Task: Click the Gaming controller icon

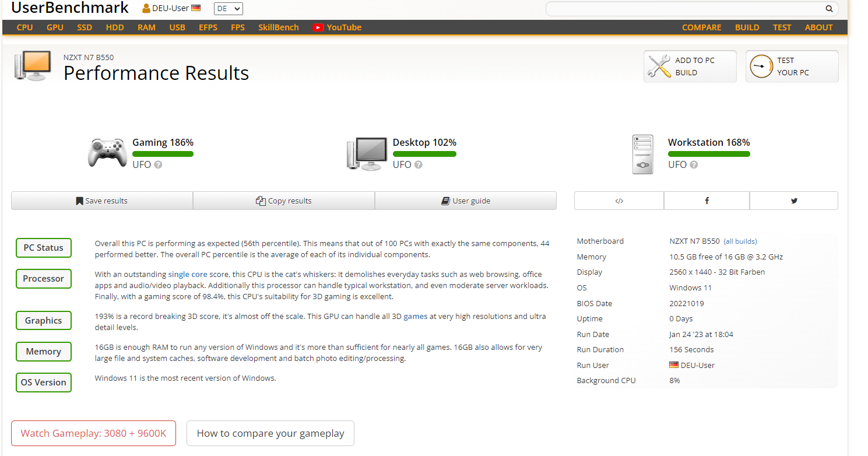Action: pos(107,153)
